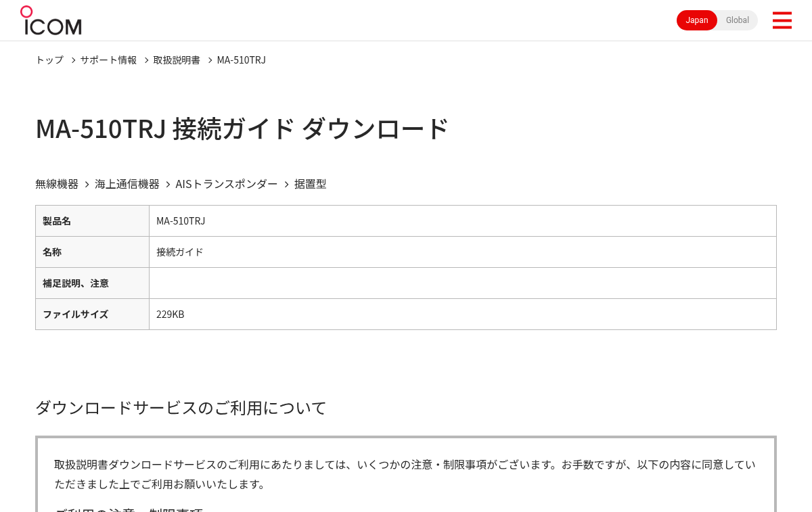Open the AISトランスポンダー category link

pos(227,184)
